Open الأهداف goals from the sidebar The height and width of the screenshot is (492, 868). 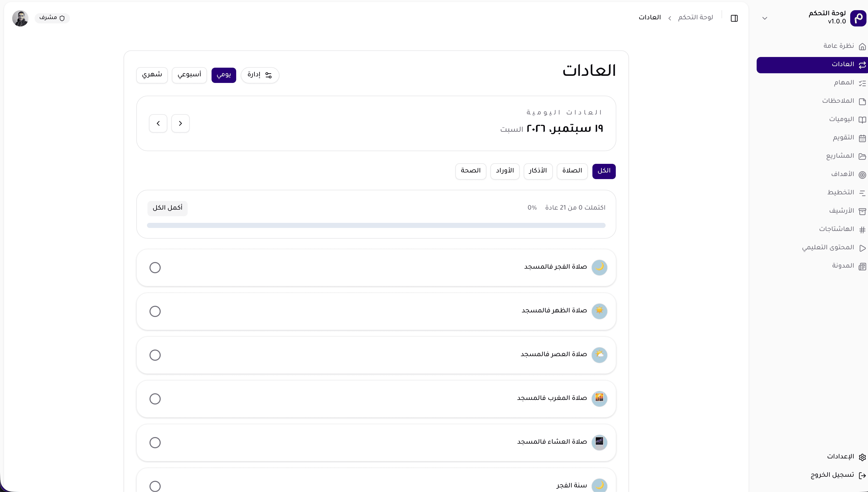pos(812,174)
